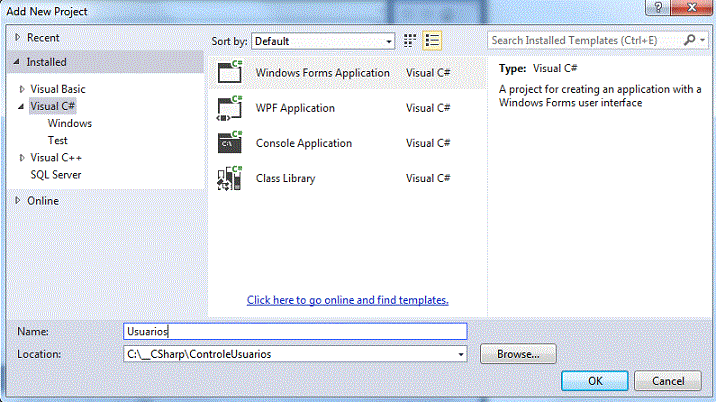Collapse the Visual C# node
Viewport: 716px width, 402px height.
point(21,106)
